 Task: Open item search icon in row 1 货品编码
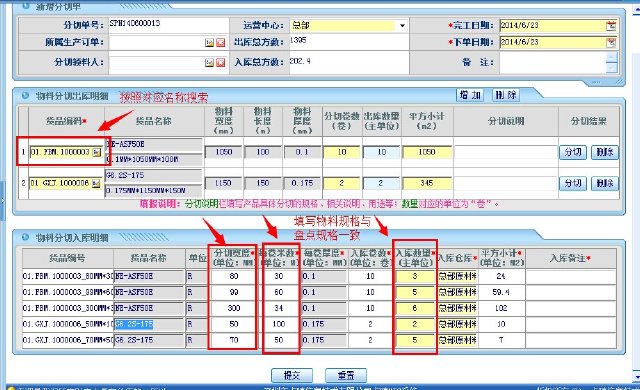96,152
